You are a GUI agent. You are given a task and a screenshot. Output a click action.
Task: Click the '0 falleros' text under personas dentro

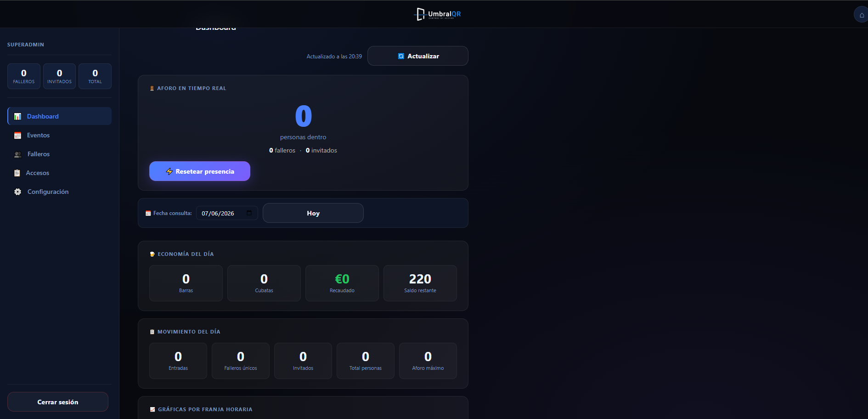(282, 150)
